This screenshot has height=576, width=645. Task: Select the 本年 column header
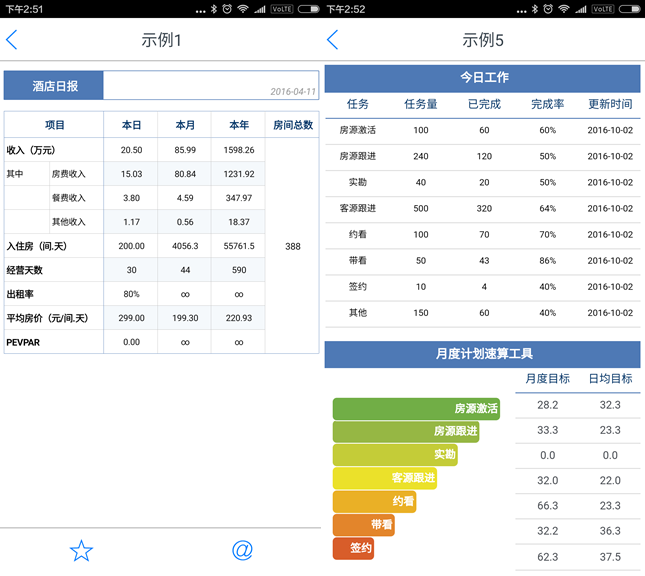click(239, 125)
